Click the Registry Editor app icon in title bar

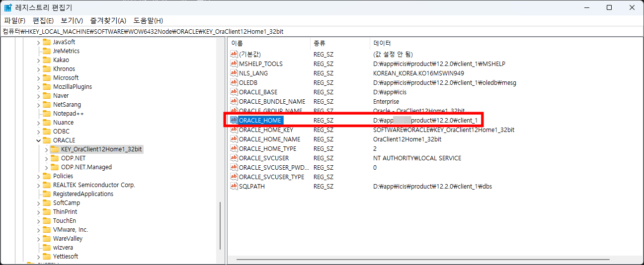8,7
